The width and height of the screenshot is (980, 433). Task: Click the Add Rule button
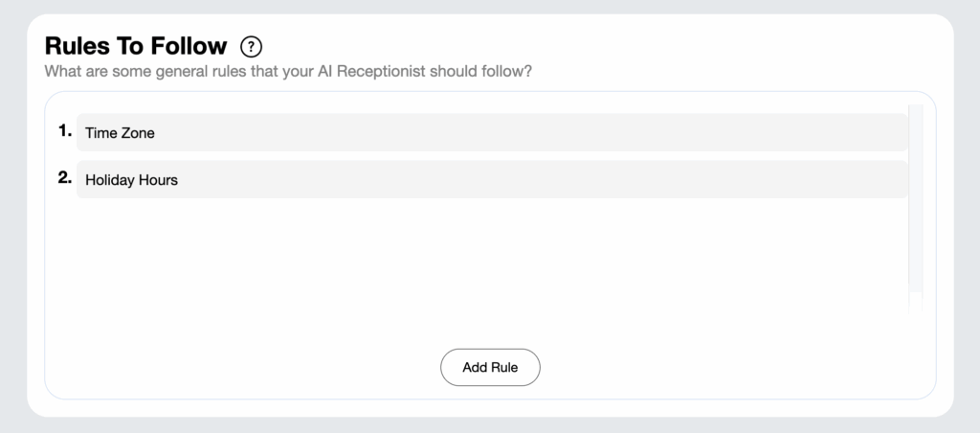(x=490, y=367)
